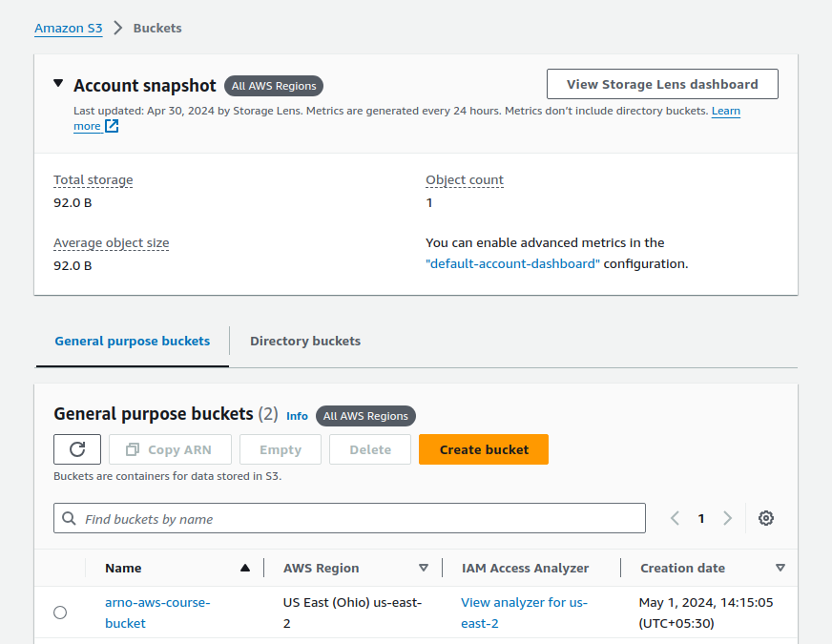Open table preferences gear icon
The image size is (832, 644).
(x=765, y=518)
